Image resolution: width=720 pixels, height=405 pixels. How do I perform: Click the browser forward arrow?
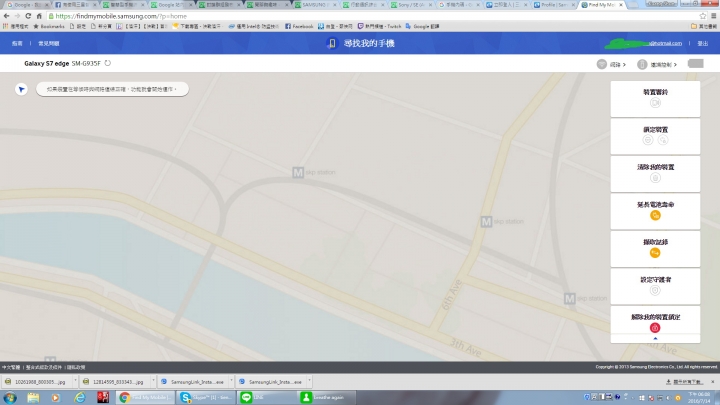point(17,16)
